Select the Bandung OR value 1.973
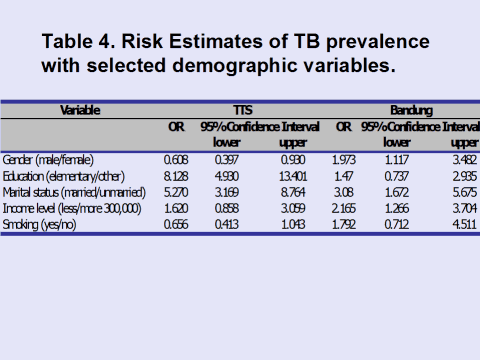 tap(344, 160)
